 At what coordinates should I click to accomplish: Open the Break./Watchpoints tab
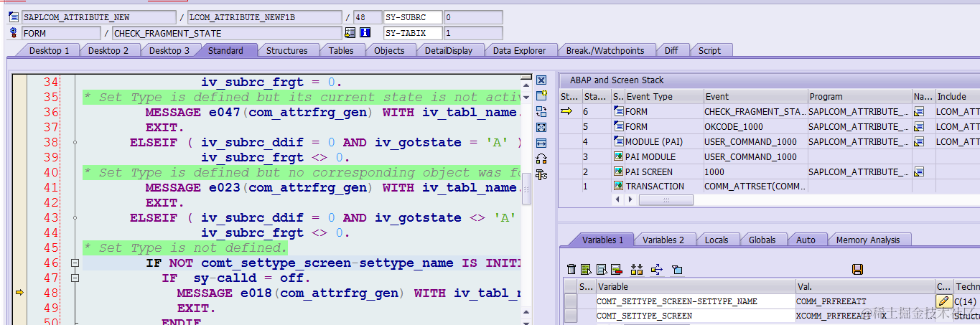pyautogui.click(x=605, y=50)
